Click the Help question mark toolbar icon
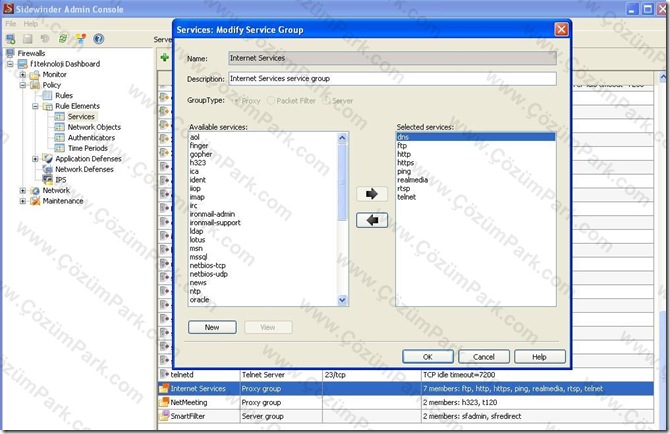 [x=99, y=39]
